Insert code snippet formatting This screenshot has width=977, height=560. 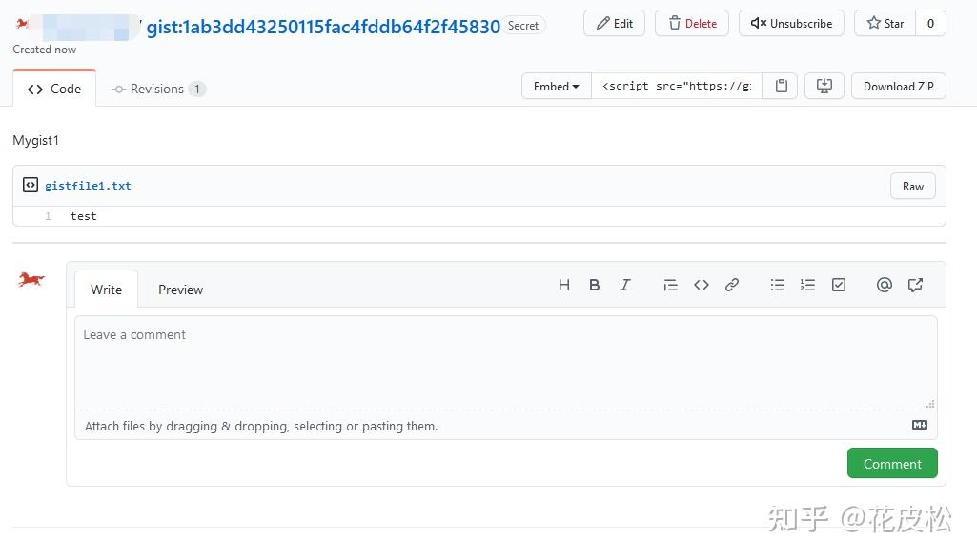click(x=701, y=286)
